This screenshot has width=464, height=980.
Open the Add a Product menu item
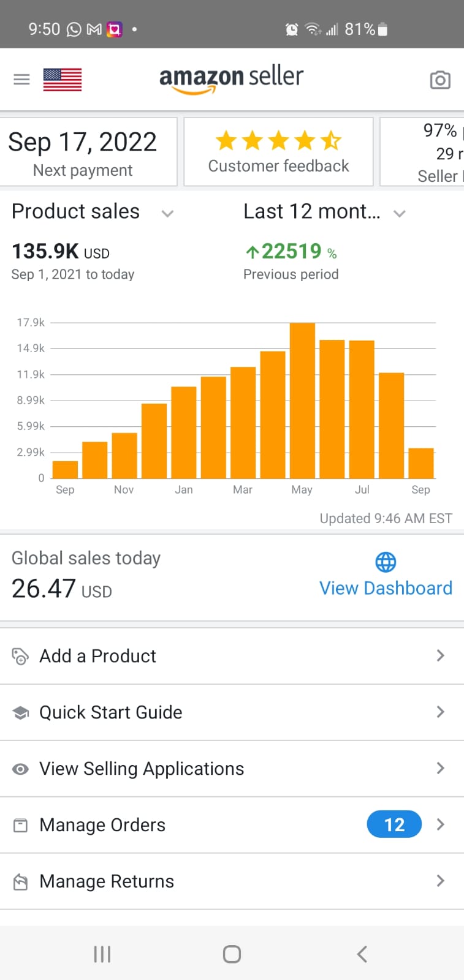(x=98, y=656)
